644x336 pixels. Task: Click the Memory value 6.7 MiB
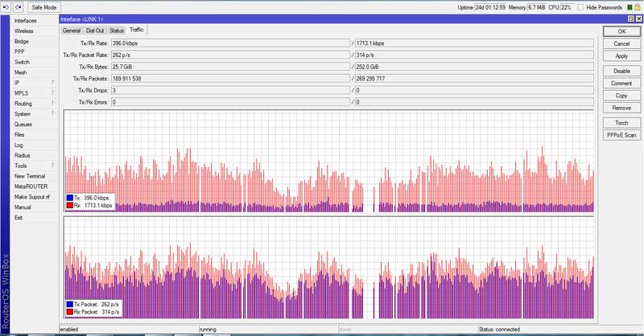[537, 7]
